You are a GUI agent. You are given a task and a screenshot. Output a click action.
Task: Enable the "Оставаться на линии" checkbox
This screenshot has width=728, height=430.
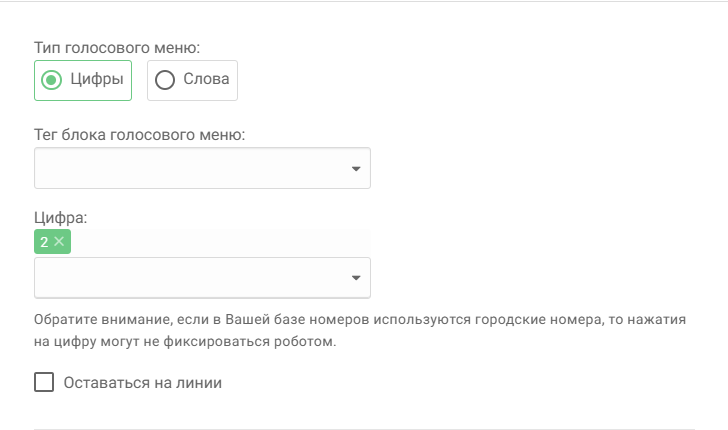pyautogui.click(x=44, y=382)
